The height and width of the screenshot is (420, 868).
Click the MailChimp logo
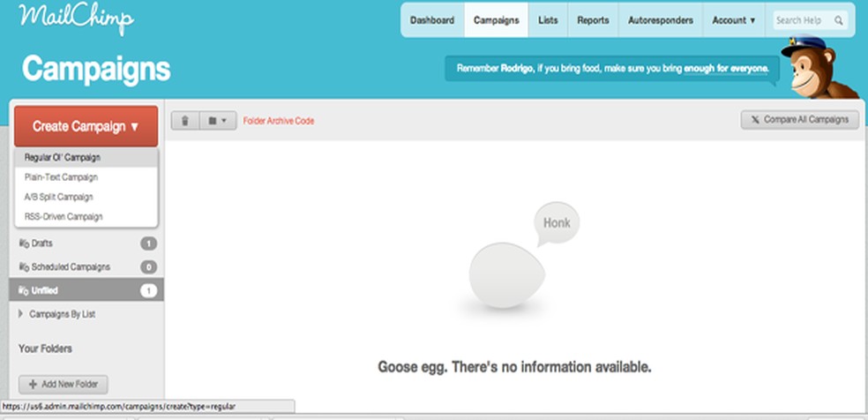(76, 18)
